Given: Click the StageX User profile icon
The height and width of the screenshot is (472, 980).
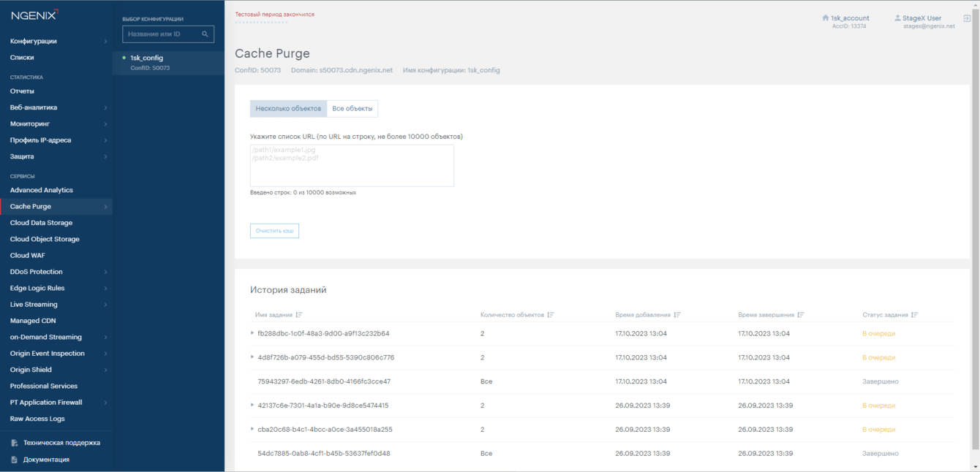Looking at the screenshot, I should click(897, 18).
